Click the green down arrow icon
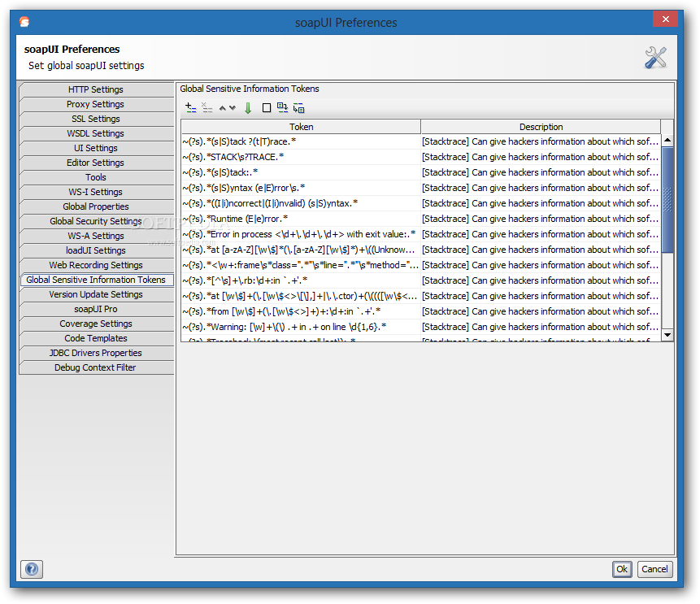 [x=248, y=108]
